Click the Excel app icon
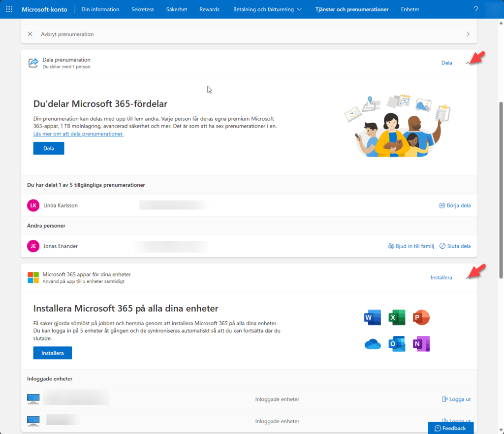Image resolution: width=504 pixels, height=434 pixels. [397, 318]
